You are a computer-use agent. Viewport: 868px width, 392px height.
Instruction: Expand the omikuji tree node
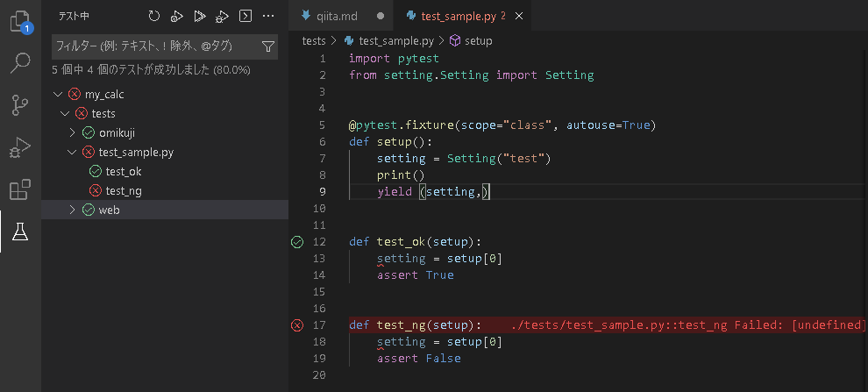[x=72, y=133]
